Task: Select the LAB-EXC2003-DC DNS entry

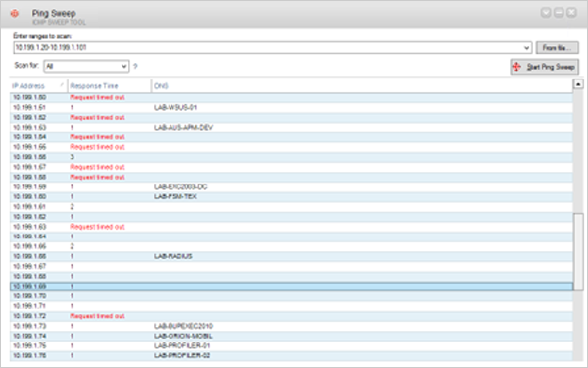Action: tap(180, 187)
